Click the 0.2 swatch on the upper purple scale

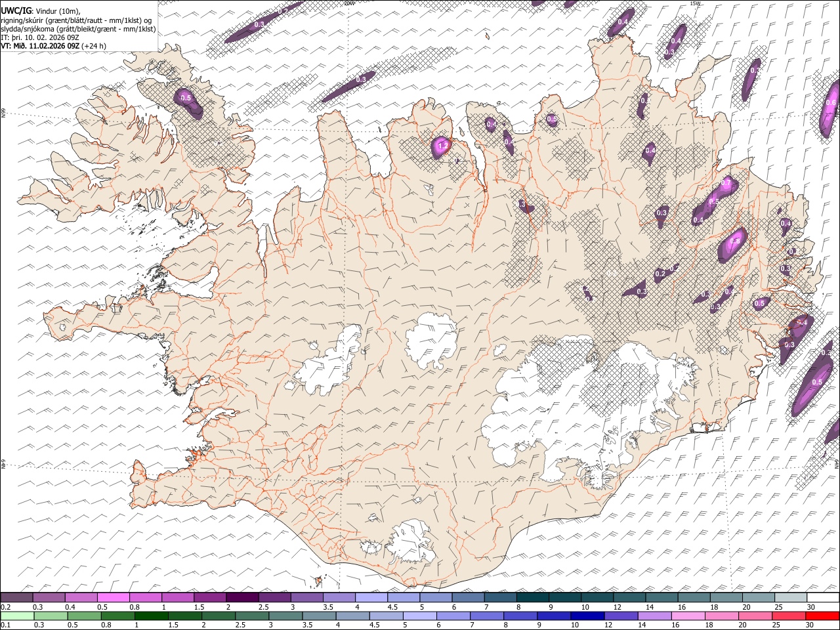pos(16,597)
